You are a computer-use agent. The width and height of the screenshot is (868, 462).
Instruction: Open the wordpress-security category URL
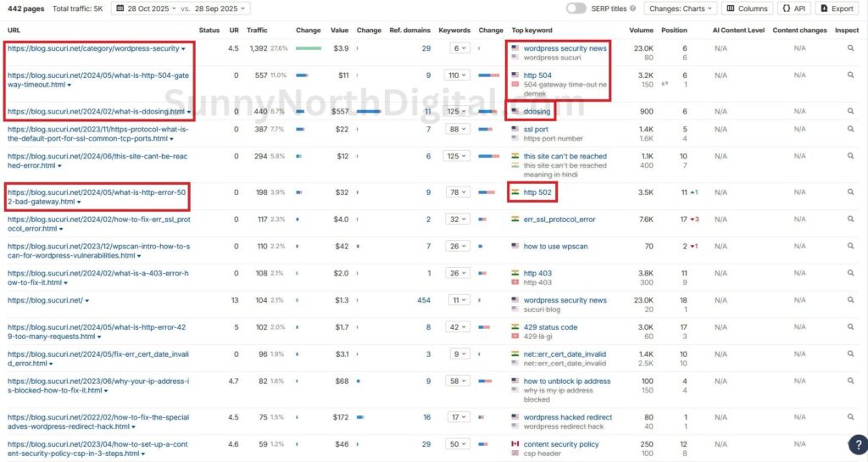(93, 48)
